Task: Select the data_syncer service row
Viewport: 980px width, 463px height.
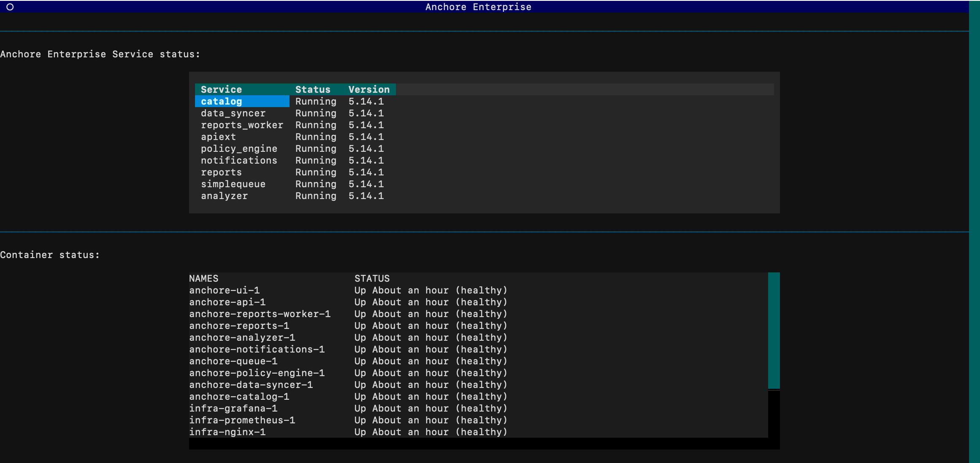Action: (x=233, y=113)
